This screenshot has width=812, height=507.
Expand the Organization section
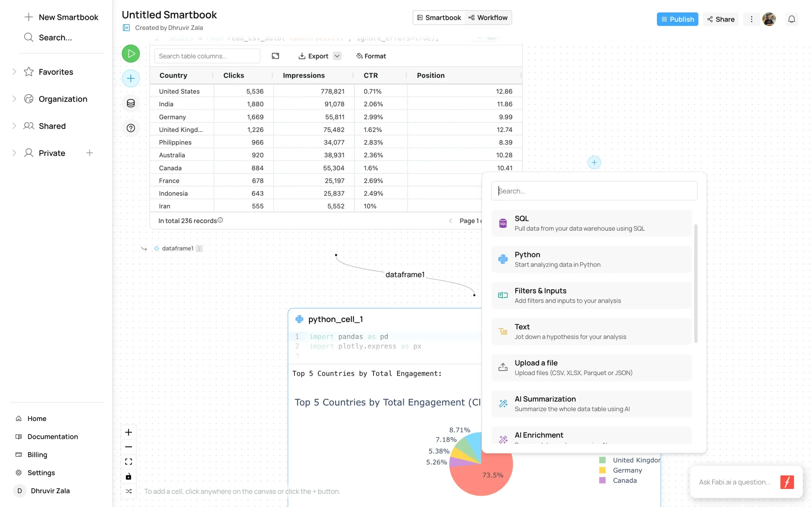(14, 99)
